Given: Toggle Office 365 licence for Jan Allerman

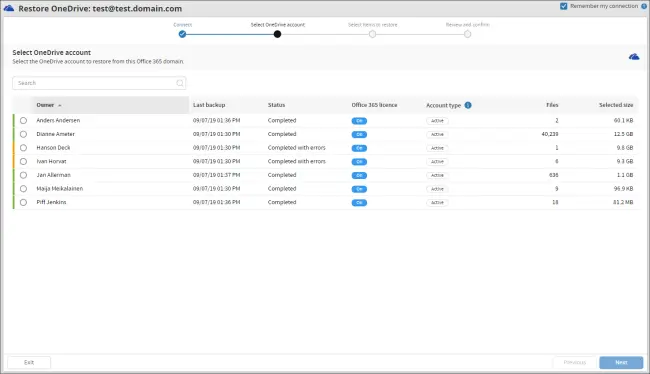Looking at the screenshot, I should (x=359, y=176).
